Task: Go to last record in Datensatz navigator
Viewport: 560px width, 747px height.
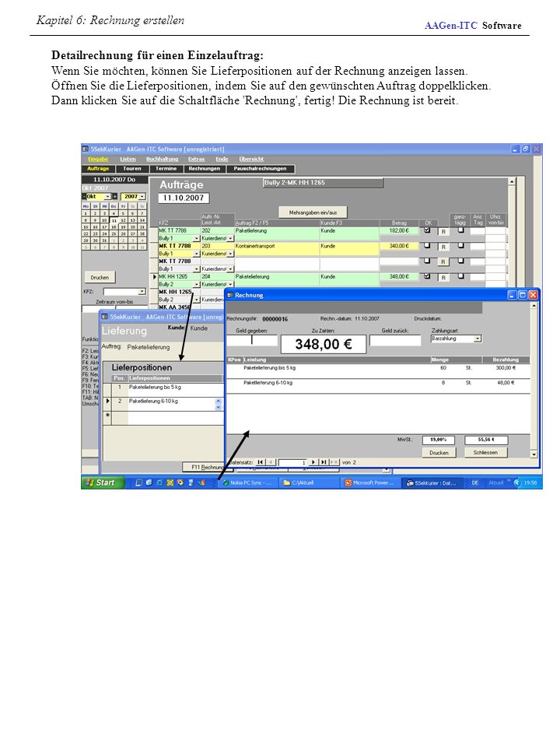Action: pos(324,462)
